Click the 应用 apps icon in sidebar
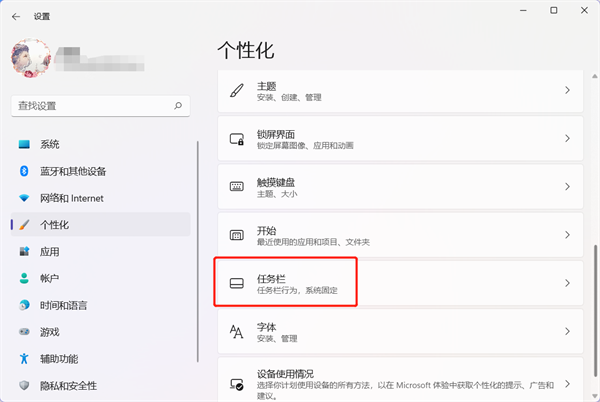 tap(24, 252)
